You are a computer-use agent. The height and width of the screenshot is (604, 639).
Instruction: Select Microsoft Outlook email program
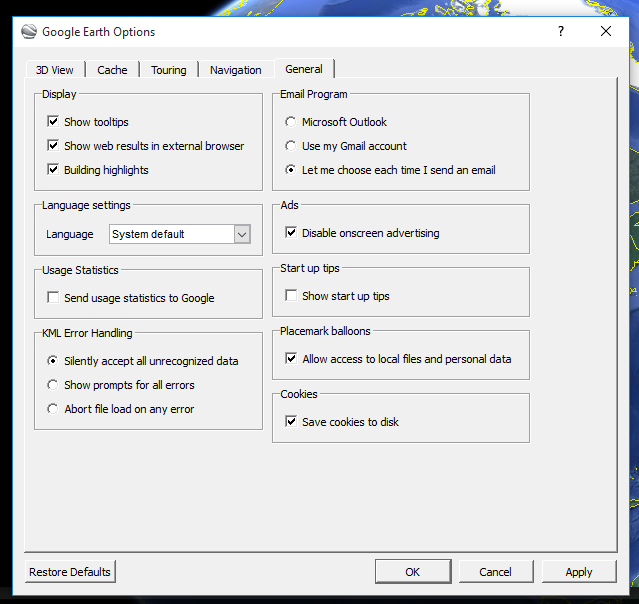click(x=291, y=122)
